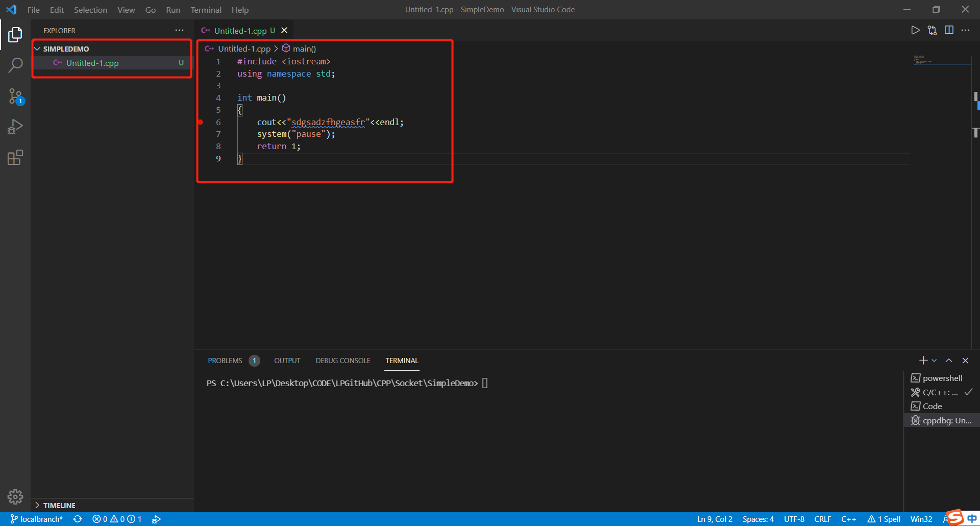
Task: Click the int main() code line
Action: pyautogui.click(x=261, y=98)
